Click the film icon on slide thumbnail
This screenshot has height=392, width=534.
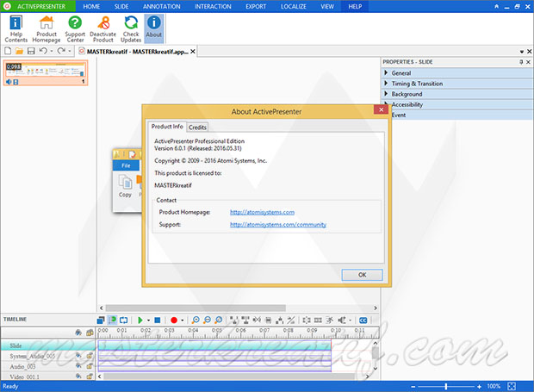click(x=16, y=82)
